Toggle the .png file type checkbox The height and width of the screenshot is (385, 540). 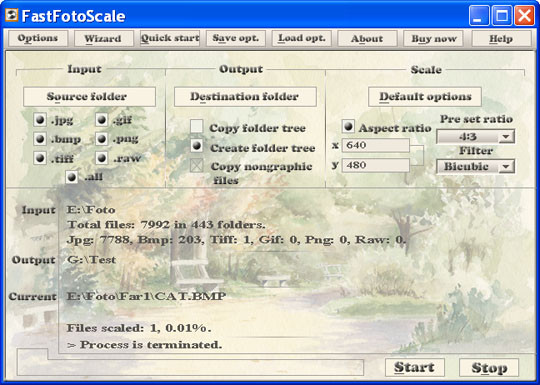(x=102, y=139)
